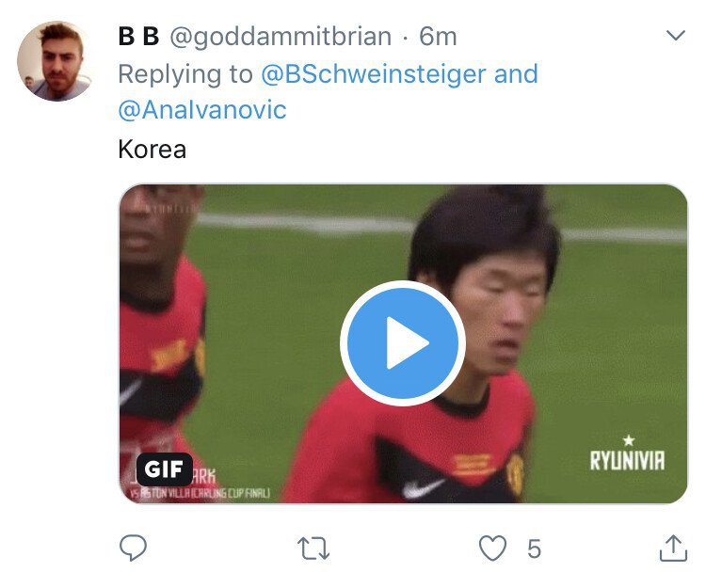Open the @AnaIvanovic mention link
This screenshot has height=588, width=706.
202,110
